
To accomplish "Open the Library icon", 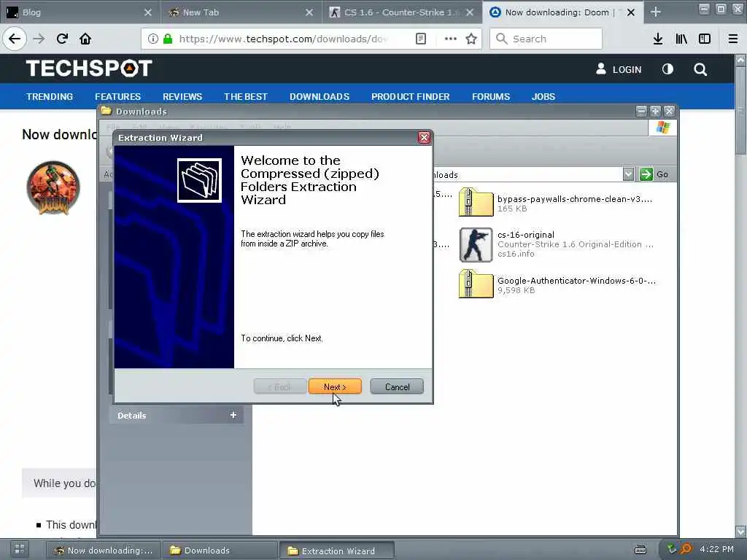I will [x=681, y=39].
